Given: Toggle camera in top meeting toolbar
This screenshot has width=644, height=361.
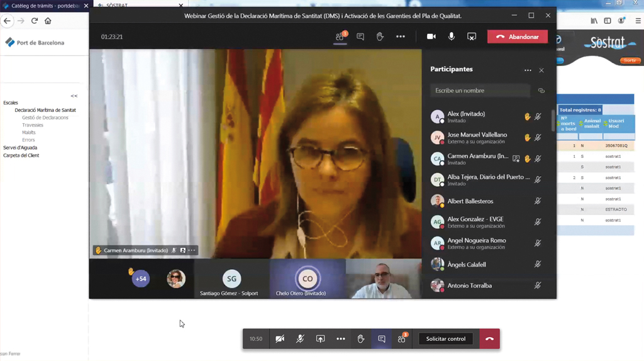Looking at the screenshot, I should pos(431,37).
